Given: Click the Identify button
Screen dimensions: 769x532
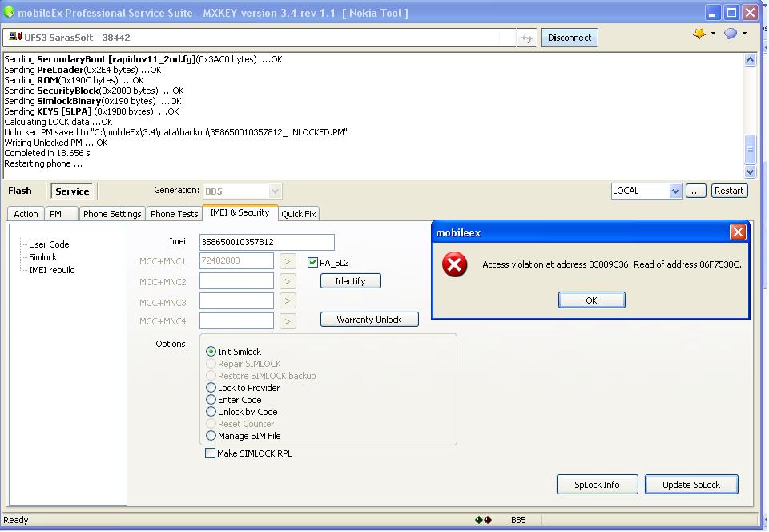Looking at the screenshot, I should pyautogui.click(x=351, y=281).
